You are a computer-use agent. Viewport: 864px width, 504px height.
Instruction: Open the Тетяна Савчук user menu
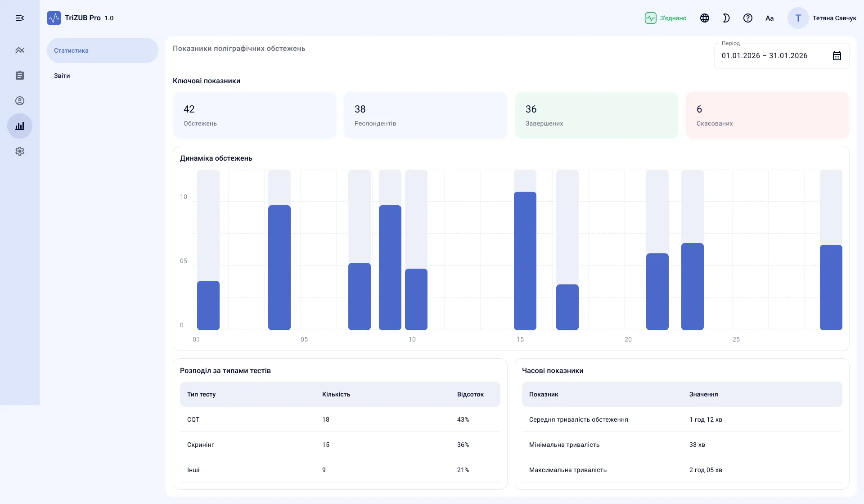(822, 18)
